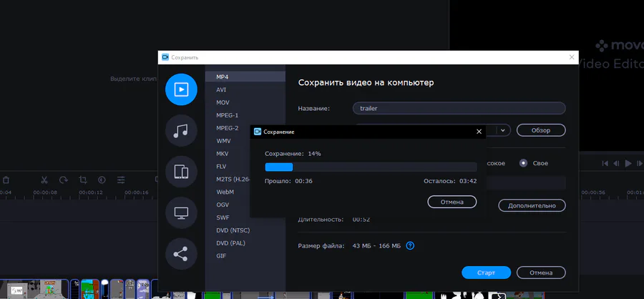644x299 pixels.
Task: Click the trash delete icon on timeline toolbar
Action: [x=6, y=180]
